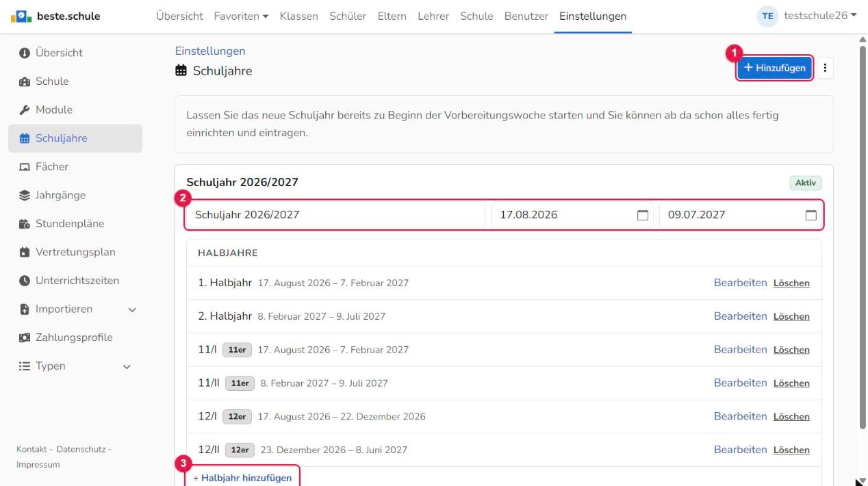Click Bearbeiten for 12/II

point(741,450)
